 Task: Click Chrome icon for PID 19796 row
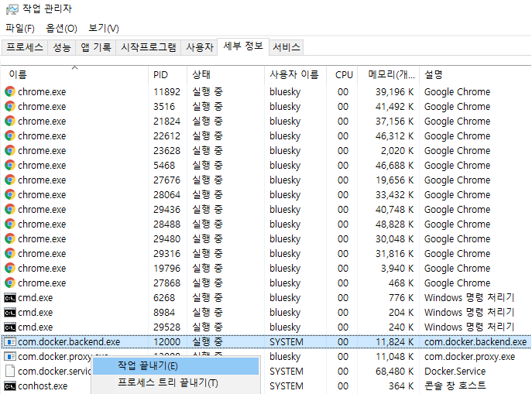10,268
